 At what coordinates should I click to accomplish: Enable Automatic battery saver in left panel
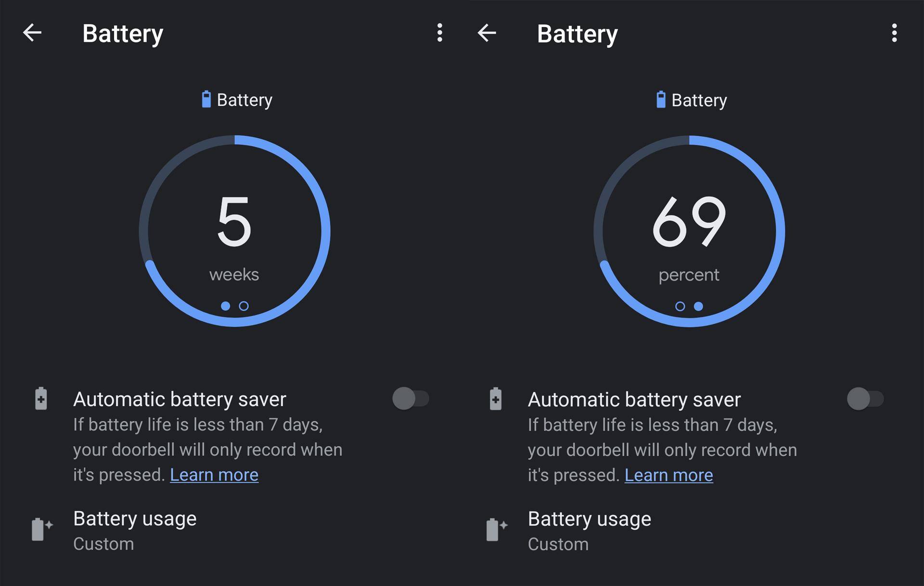coord(410,398)
